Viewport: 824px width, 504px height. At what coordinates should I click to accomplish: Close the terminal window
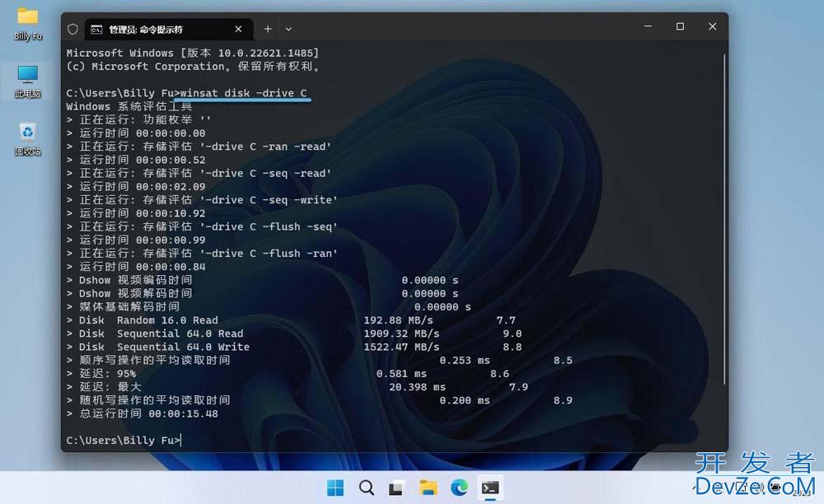[x=712, y=26]
